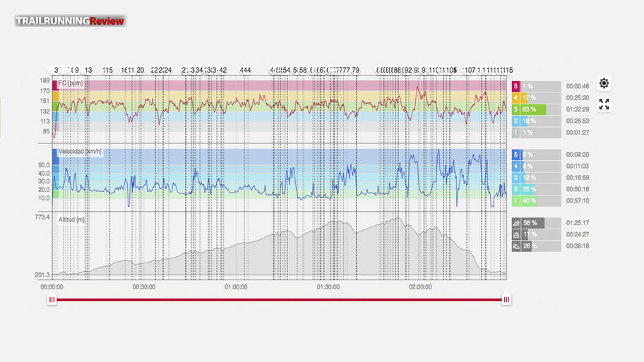644x362 pixels.
Task: Select lap marker 3 above the chart
Action: click(x=56, y=70)
